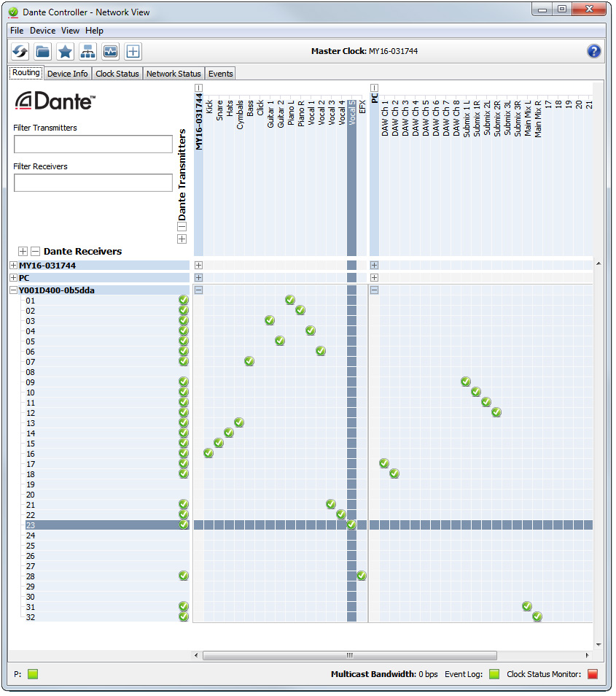Image resolution: width=616 pixels, height=696 pixels.
Task: Toggle subscription of receiver 03 to Guitar 1
Action: tap(270, 321)
